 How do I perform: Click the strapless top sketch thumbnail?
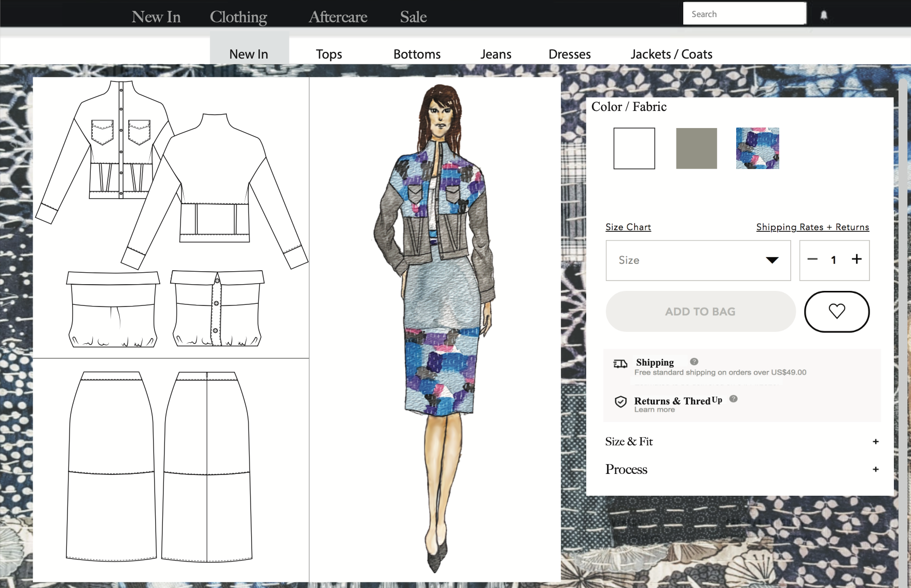pos(165,309)
